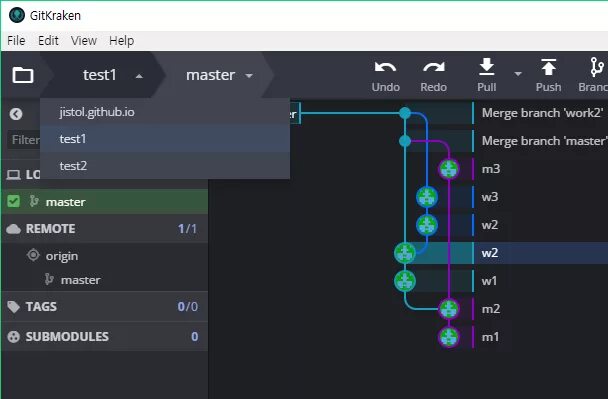Open the Edit menu
The image size is (608, 399).
click(48, 40)
